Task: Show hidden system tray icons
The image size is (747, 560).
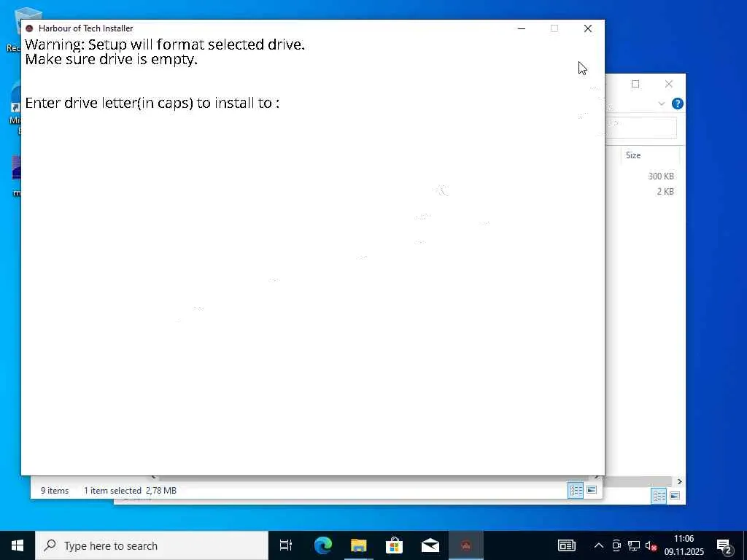Action: click(598, 545)
